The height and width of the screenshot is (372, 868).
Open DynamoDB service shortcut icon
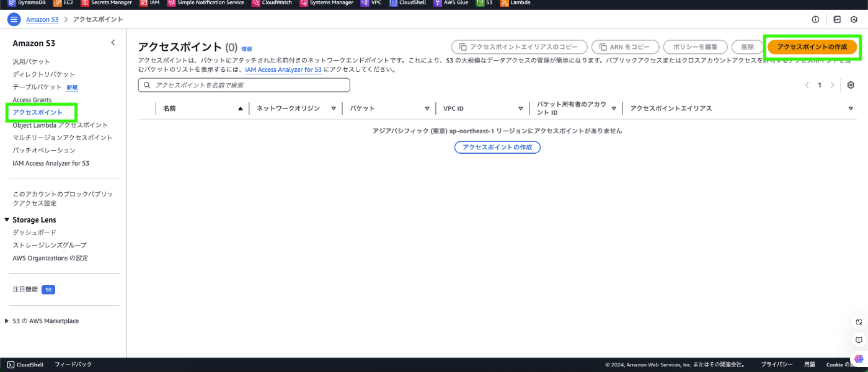tap(12, 3)
